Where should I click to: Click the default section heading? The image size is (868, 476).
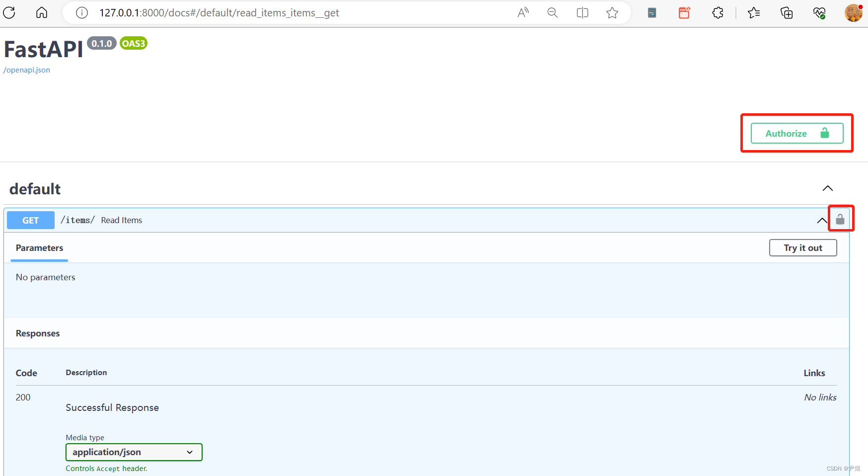point(35,189)
